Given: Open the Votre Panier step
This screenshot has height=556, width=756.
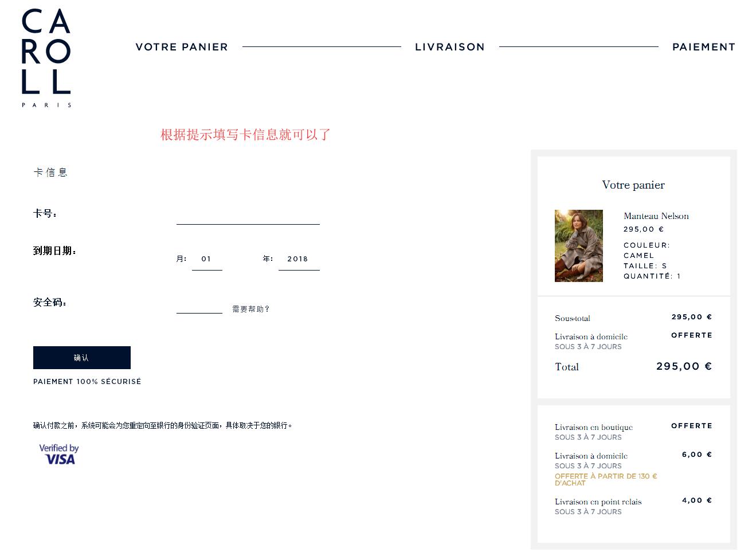Looking at the screenshot, I should [182, 47].
